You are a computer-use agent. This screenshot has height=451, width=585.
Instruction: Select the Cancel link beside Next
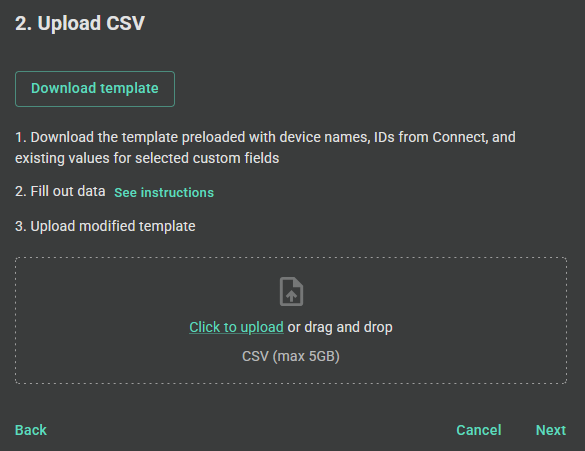[x=479, y=430]
